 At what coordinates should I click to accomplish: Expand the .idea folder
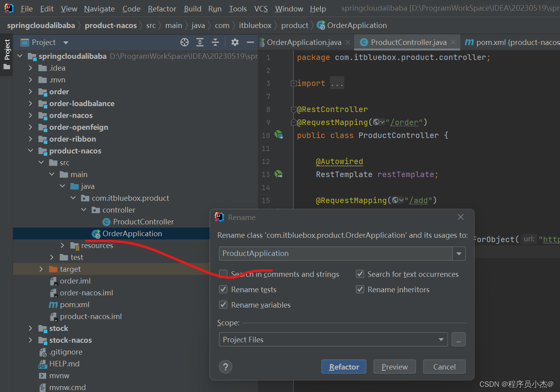tap(30, 68)
